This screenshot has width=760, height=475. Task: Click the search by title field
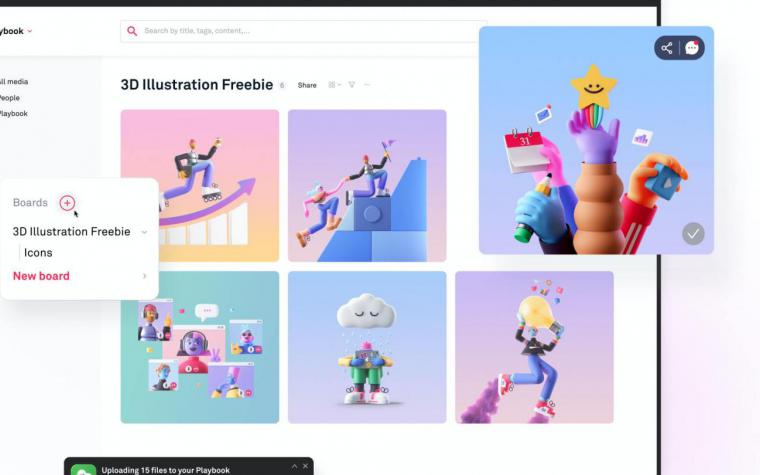pyautogui.click(x=303, y=31)
